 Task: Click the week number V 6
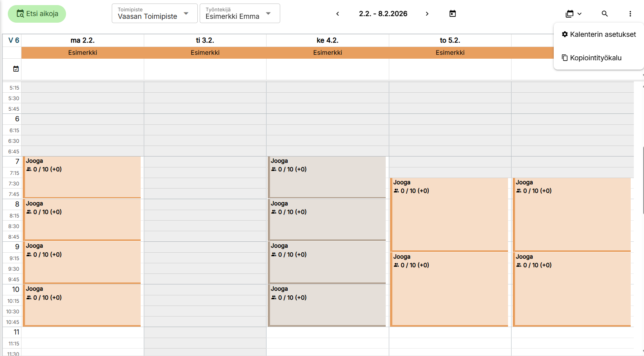[14, 40]
